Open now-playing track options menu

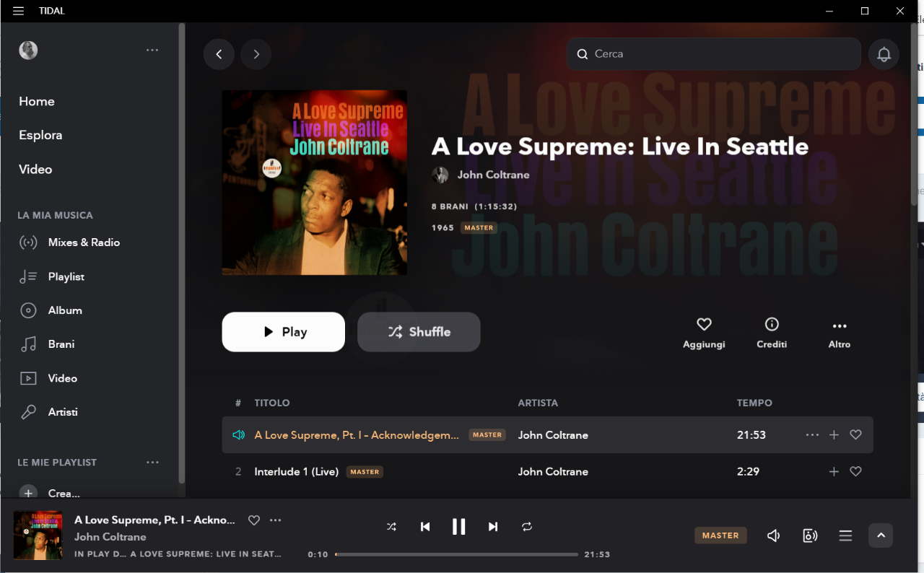275,520
